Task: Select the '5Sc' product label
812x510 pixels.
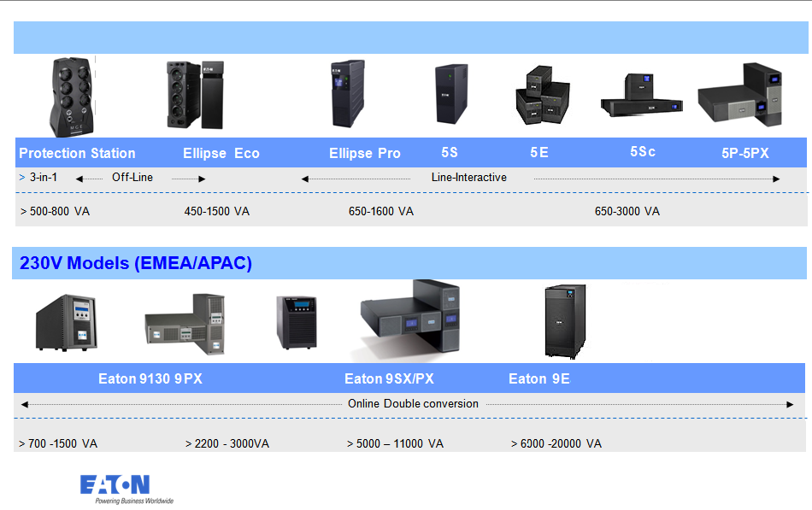Action: tap(643, 152)
